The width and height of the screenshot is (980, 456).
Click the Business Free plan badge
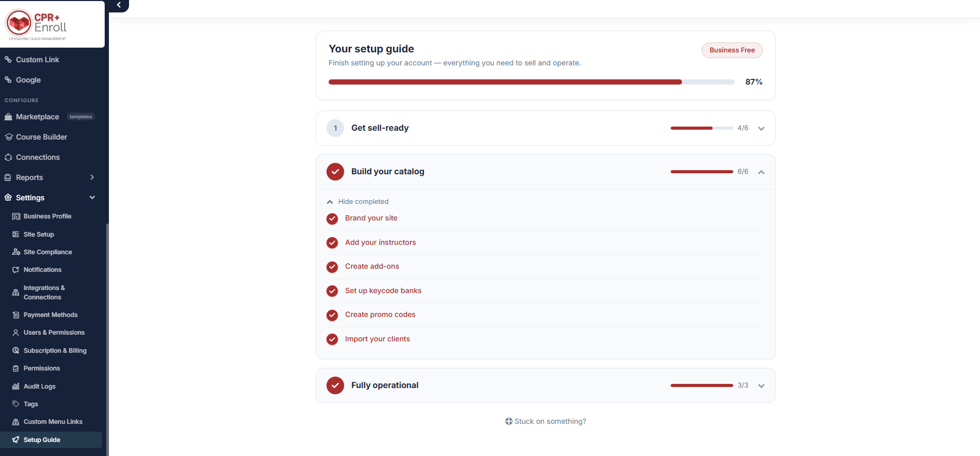[x=732, y=50]
